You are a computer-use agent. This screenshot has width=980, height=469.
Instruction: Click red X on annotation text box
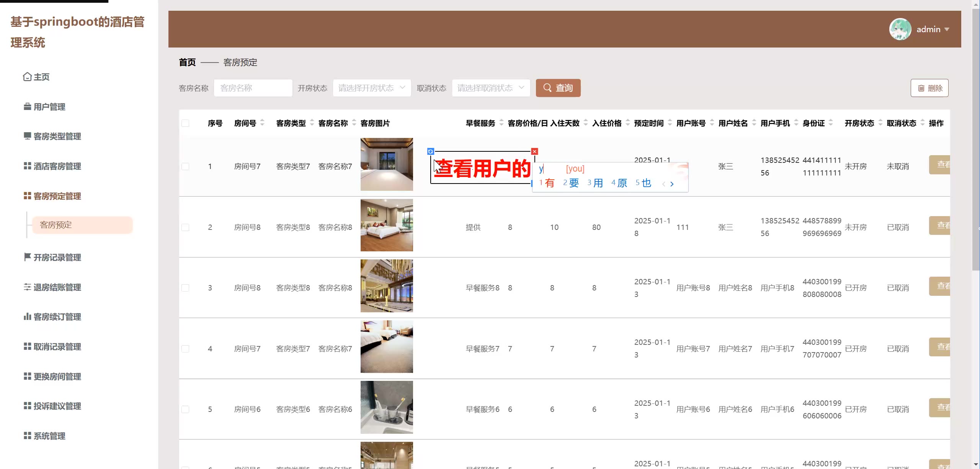click(x=535, y=151)
